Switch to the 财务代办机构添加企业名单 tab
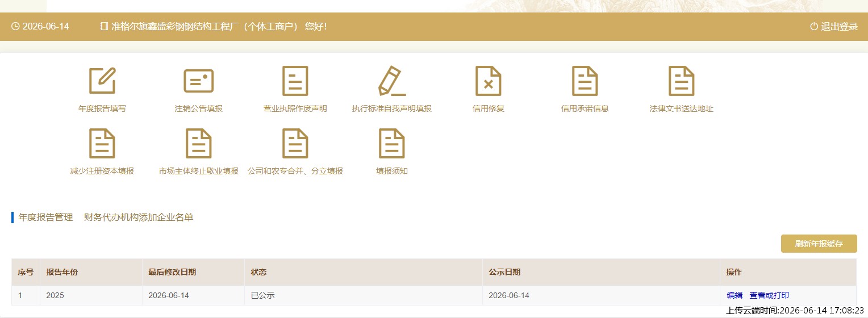The image size is (868, 318). [x=139, y=217]
